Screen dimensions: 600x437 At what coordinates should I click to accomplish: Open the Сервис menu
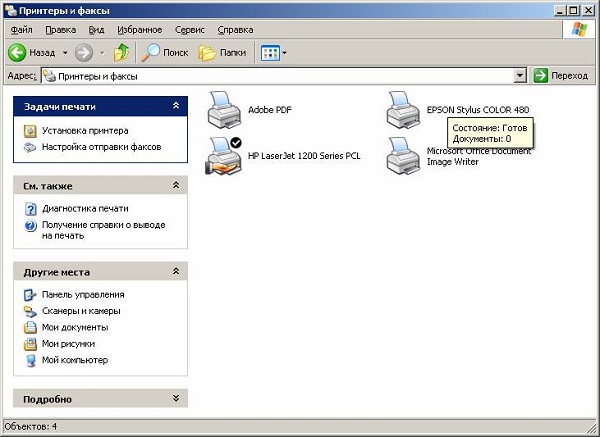189,30
